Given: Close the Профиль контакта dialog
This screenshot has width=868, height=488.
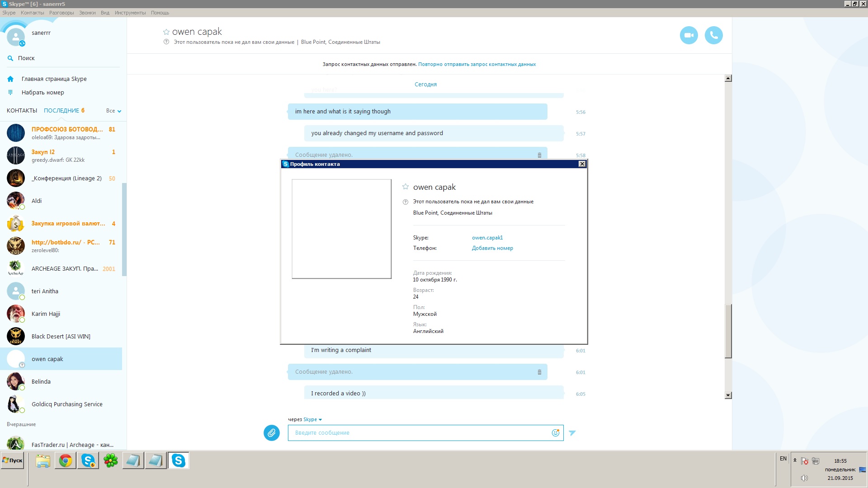Looking at the screenshot, I should (582, 164).
